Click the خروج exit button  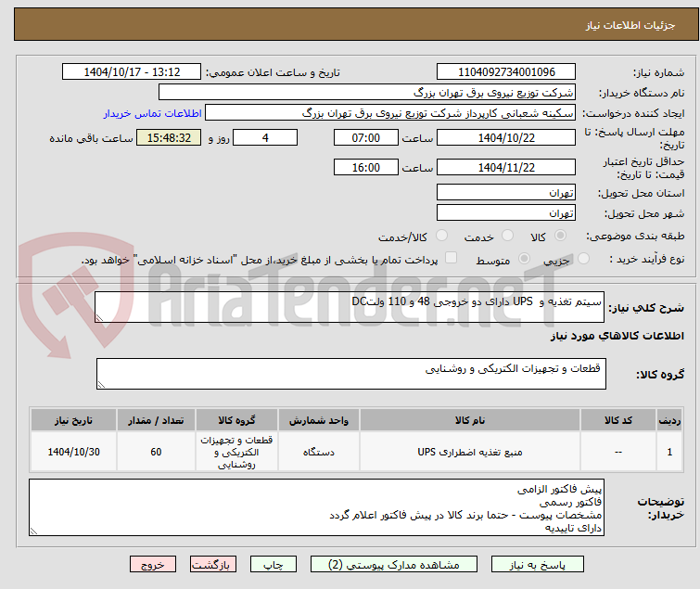tap(153, 565)
